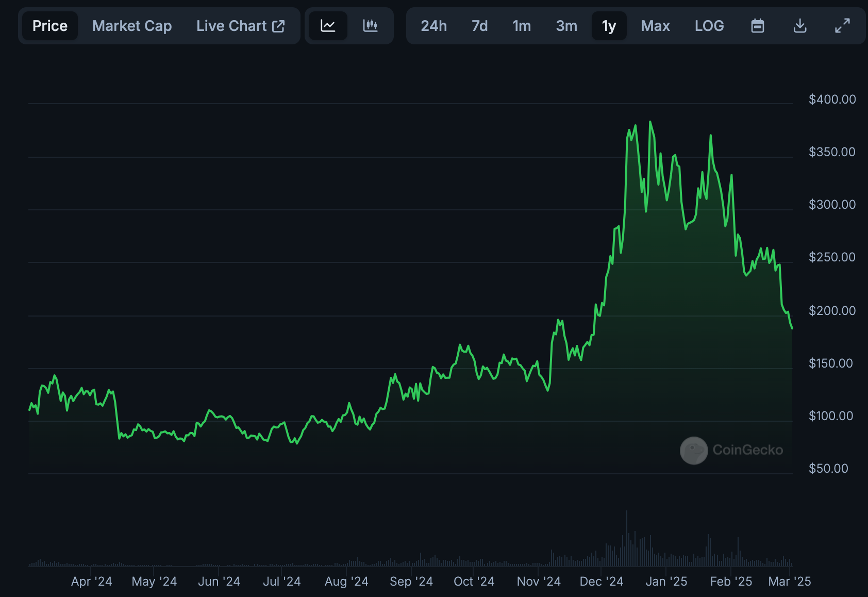The height and width of the screenshot is (597, 868).
Task: Select the Market Cap tab
Action: click(x=132, y=26)
